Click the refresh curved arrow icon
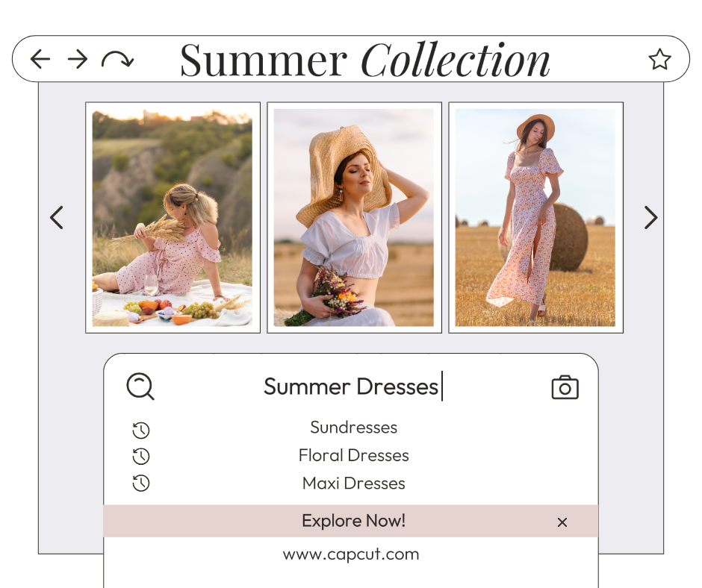 coord(117,60)
